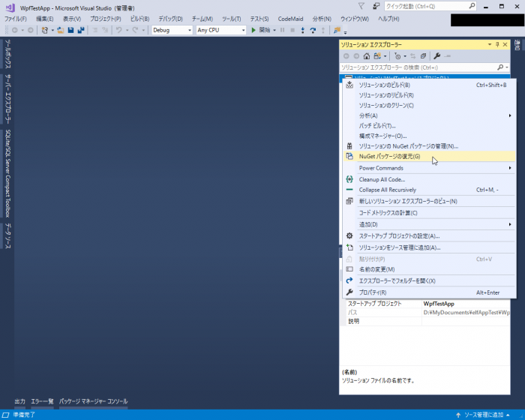The width and height of the screenshot is (525, 420).
Task: Click the Undo arrow in main toolbar
Action: click(x=119, y=30)
